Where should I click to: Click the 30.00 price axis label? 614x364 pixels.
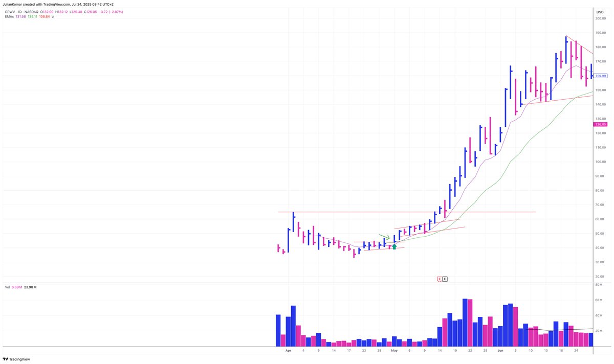600,262
